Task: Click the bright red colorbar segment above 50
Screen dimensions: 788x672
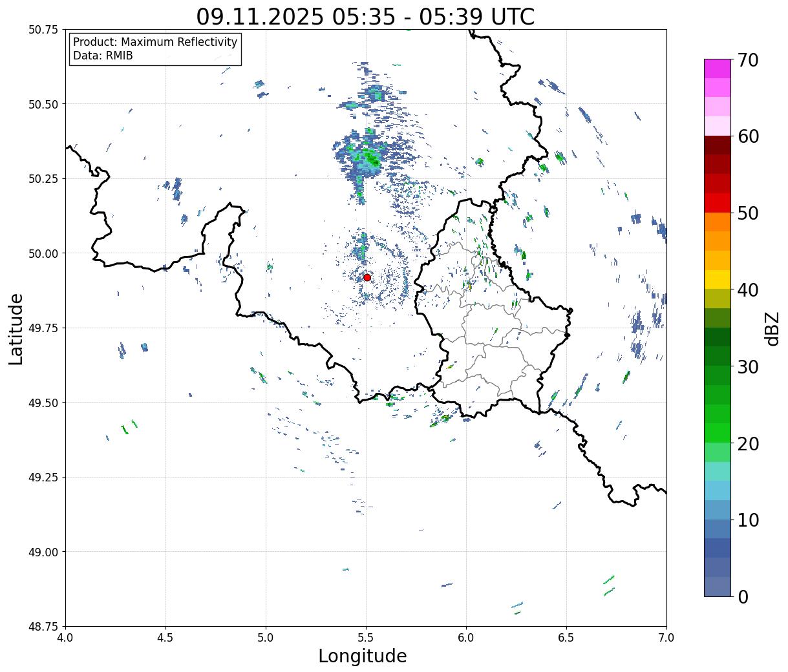Action: 718,203
